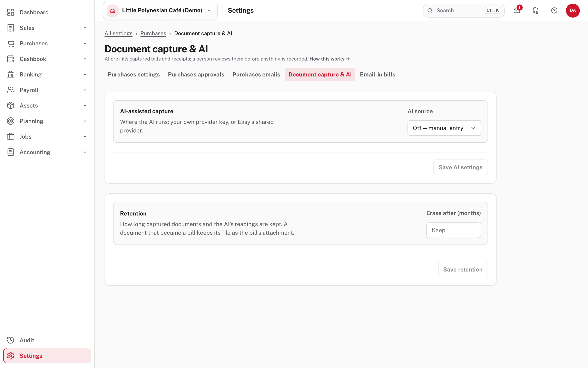Click Save retention button
This screenshot has width=588, height=368.
coord(463,269)
